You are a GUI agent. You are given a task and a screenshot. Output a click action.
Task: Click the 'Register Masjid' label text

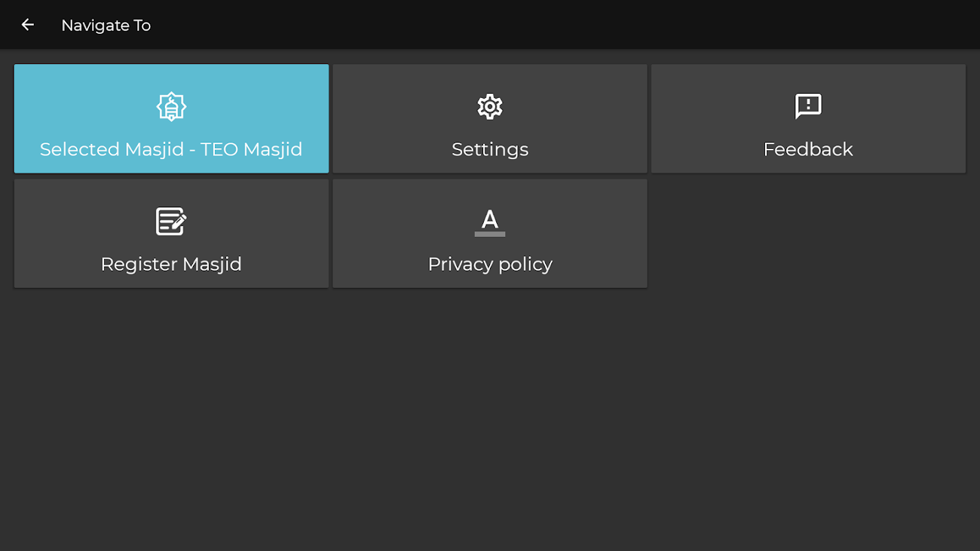pyautogui.click(x=171, y=264)
